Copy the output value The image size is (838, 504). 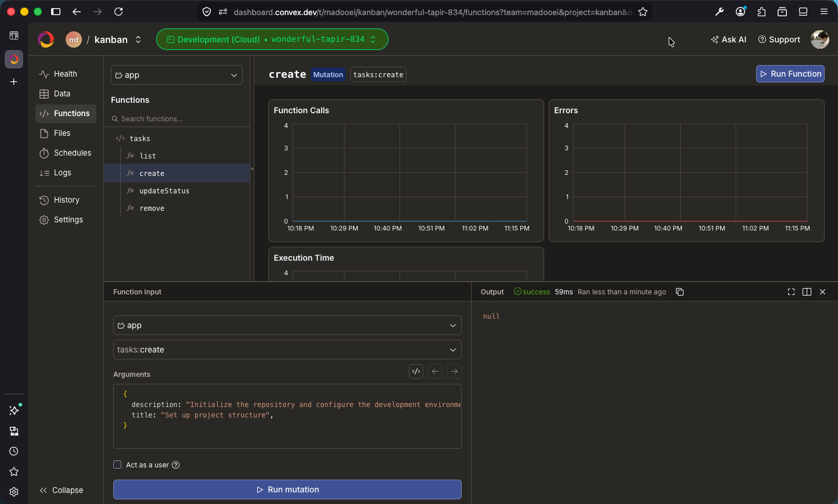[679, 291]
